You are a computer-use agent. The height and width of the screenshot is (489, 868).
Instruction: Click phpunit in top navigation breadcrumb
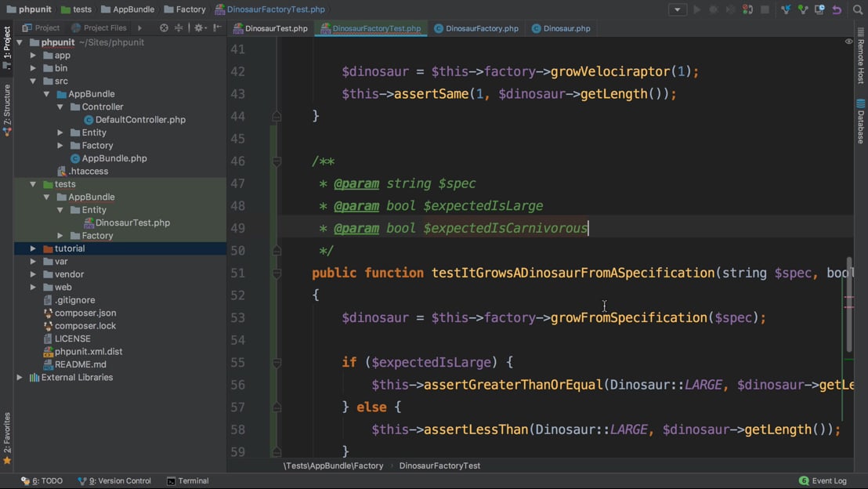[29, 9]
